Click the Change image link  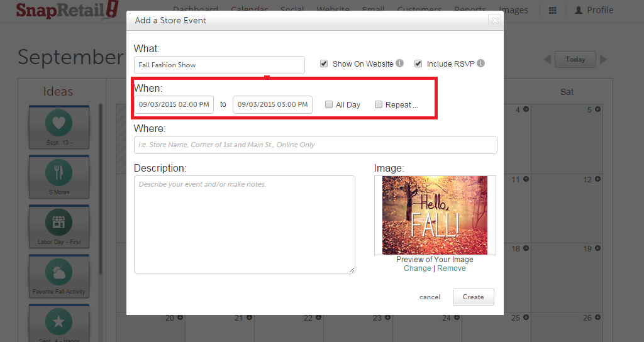coord(417,268)
